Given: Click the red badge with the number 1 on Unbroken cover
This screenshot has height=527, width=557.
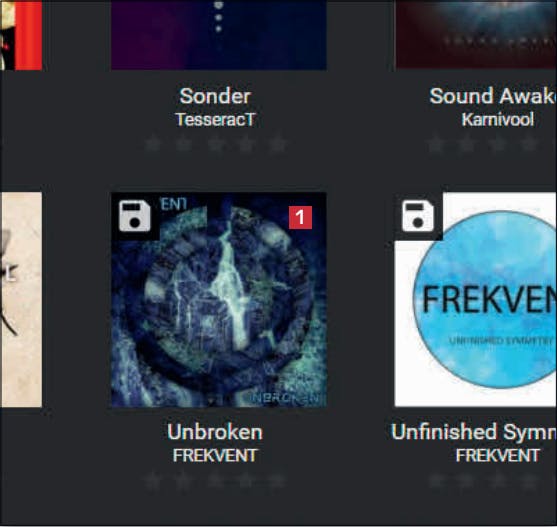Looking at the screenshot, I should tap(300, 217).
